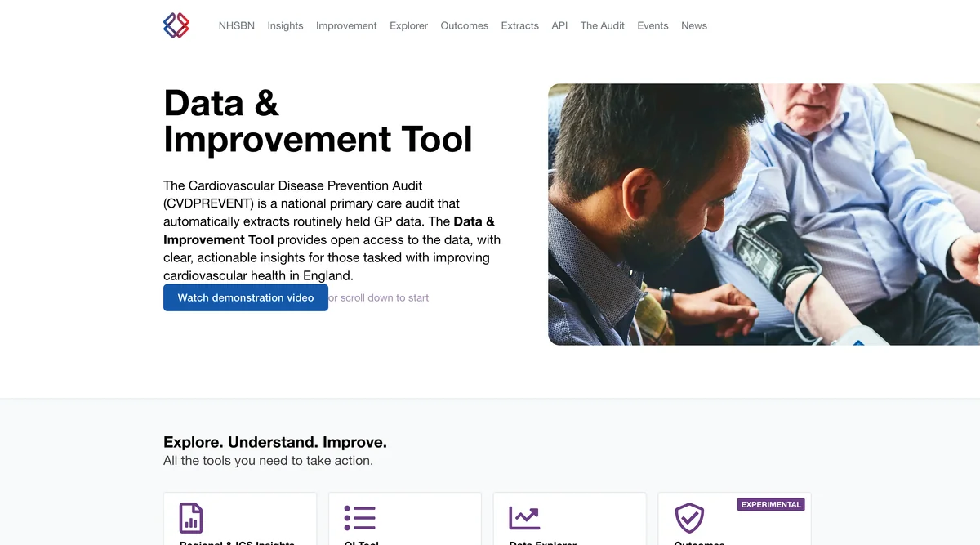Open the Data Explorer chart icon
Screen dimensions: 980x545
click(x=524, y=518)
